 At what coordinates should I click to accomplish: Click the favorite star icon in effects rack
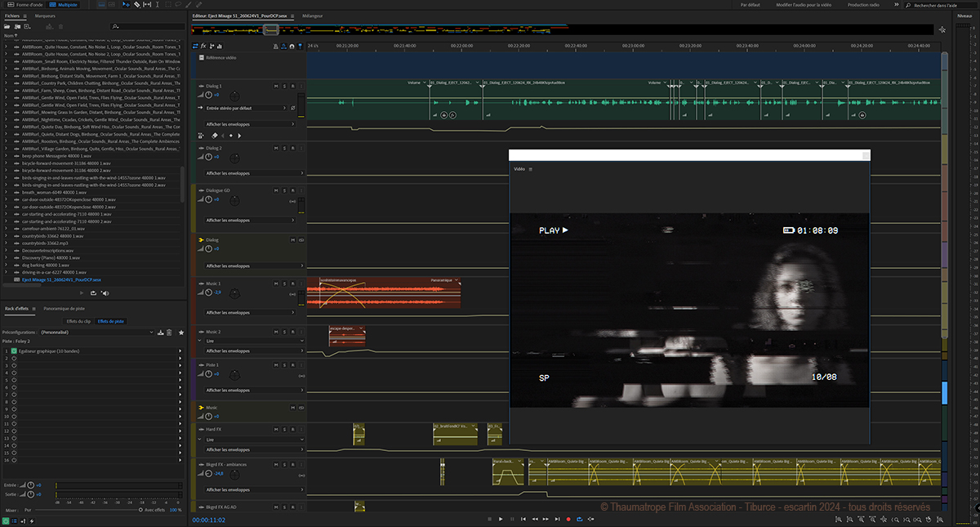[x=181, y=333]
